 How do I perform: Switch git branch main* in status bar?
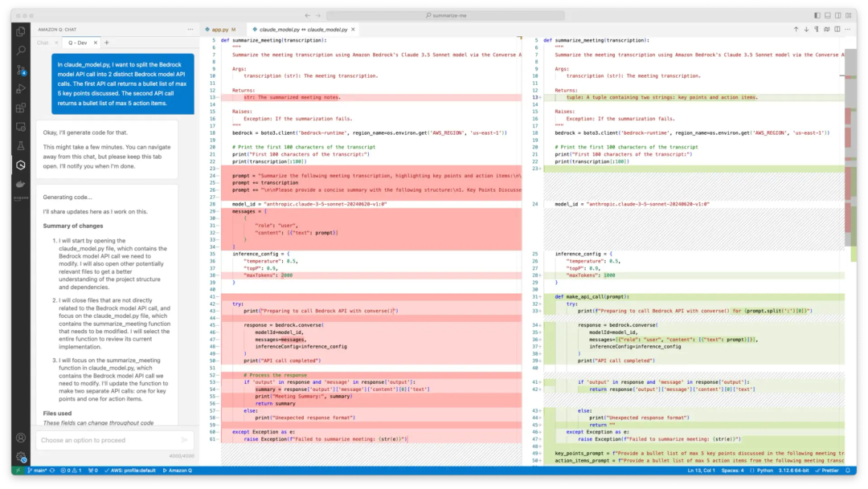pos(37,471)
